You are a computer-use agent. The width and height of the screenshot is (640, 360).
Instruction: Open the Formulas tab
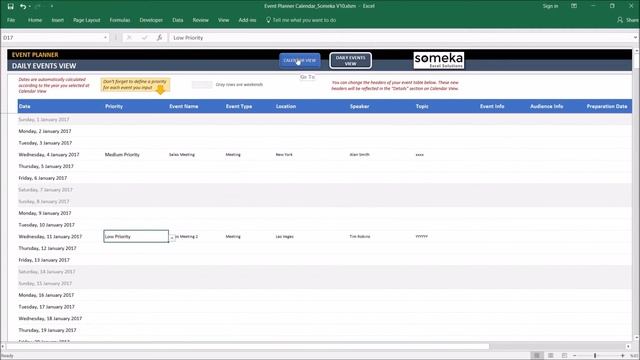[120, 20]
